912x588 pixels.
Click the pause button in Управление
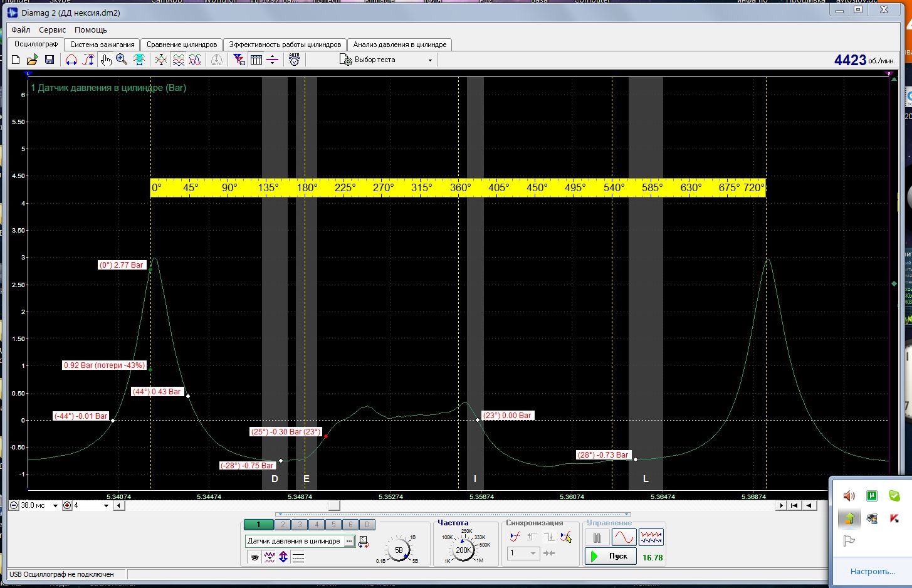click(597, 537)
